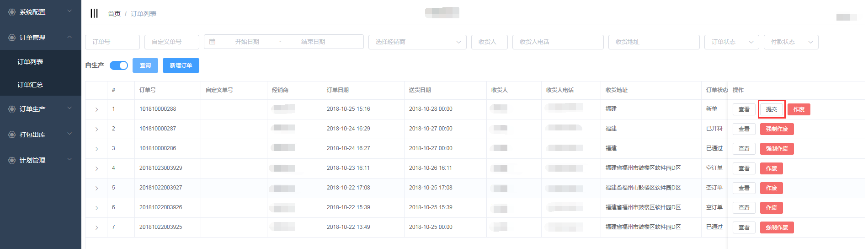Screen dimensions: 868x249
Task: Click the 新增订单 button
Action: (181, 65)
